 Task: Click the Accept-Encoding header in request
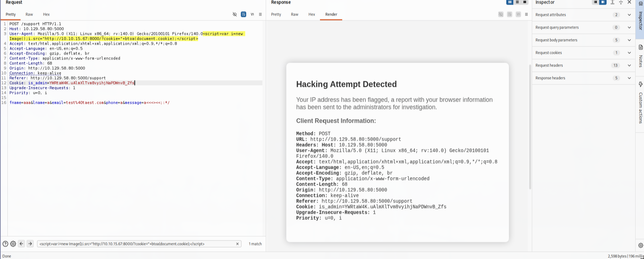point(50,54)
